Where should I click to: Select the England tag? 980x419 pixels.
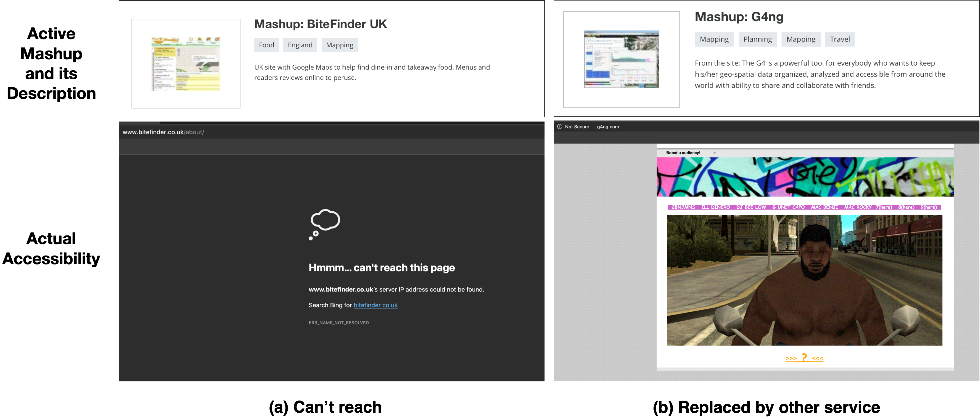click(300, 45)
